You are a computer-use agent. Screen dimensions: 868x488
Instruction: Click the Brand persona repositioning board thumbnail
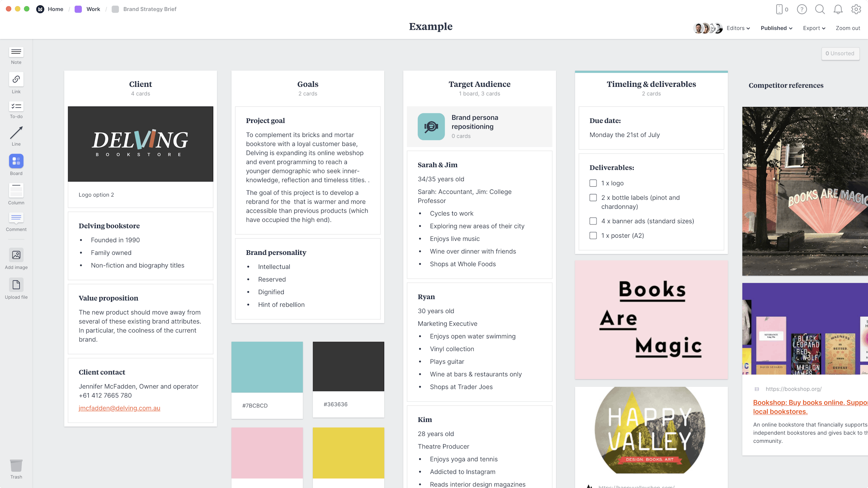[430, 126]
